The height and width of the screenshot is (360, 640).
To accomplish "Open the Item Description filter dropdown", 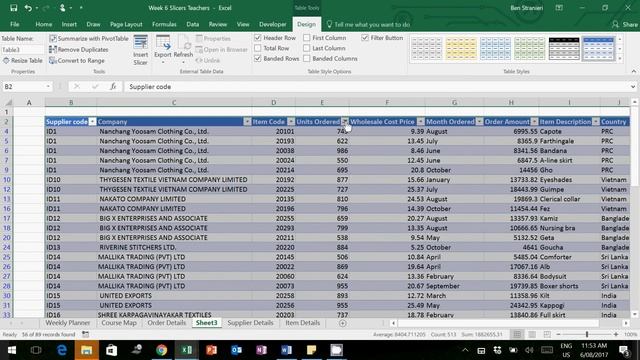I will (x=596, y=122).
